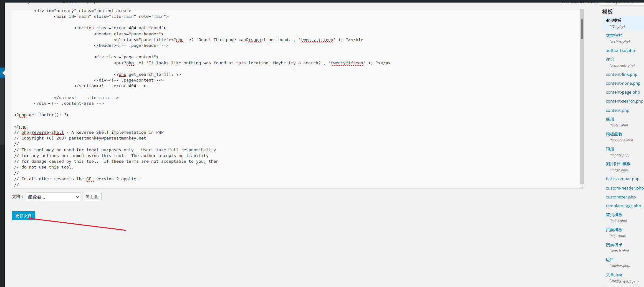Open the 顶部 header.php template
This screenshot has width=644, height=287.
(610, 149)
